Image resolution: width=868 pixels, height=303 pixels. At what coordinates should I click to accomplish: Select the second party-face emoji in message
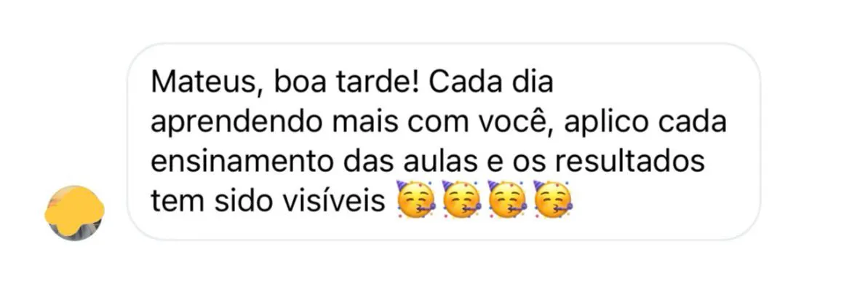click(x=462, y=199)
